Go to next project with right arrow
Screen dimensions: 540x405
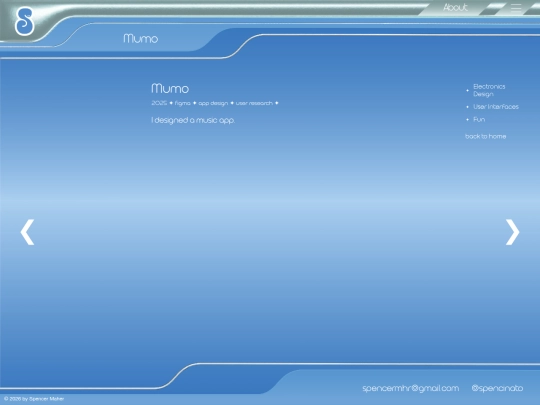coord(512,232)
